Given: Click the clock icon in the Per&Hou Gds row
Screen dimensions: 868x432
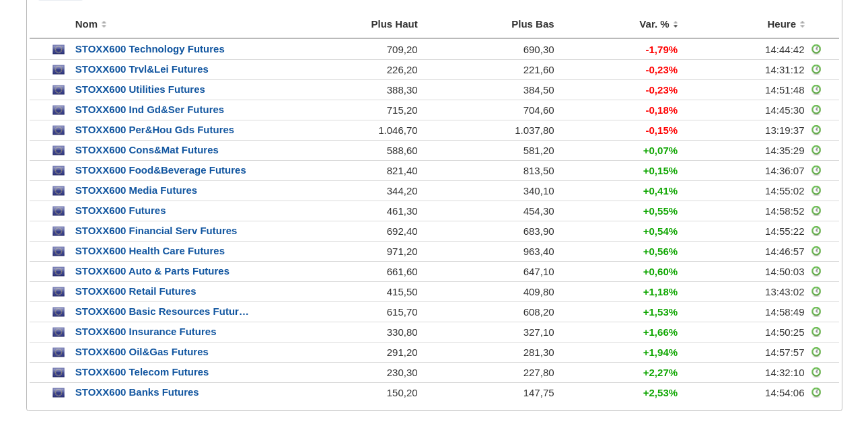Looking at the screenshot, I should tap(816, 130).
